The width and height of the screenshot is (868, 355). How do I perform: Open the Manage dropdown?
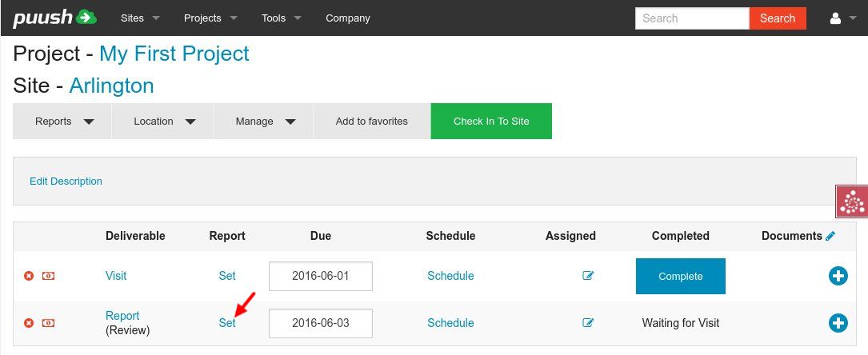click(x=265, y=122)
